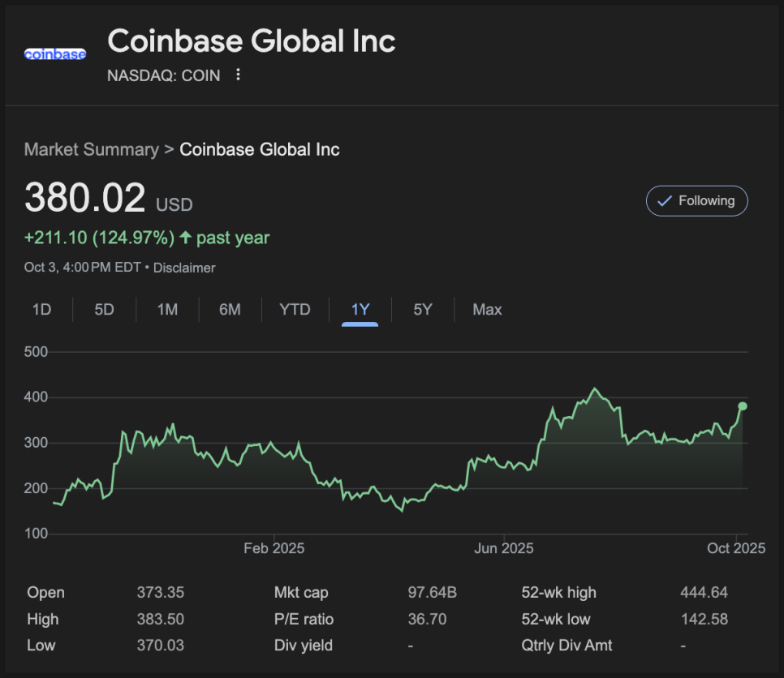
Task: Switch to the 1M chart range
Action: click(x=167, y=309)
